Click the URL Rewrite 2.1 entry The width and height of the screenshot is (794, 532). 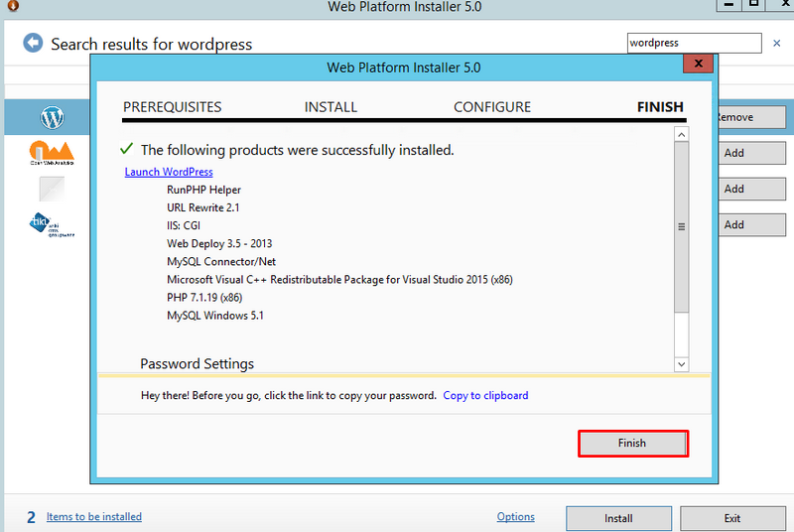203,207
